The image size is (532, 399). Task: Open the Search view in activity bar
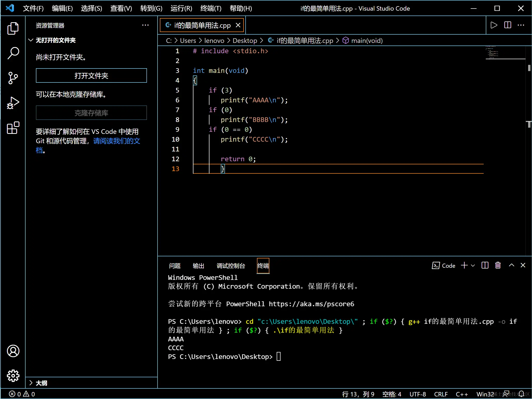coord(13,53)
